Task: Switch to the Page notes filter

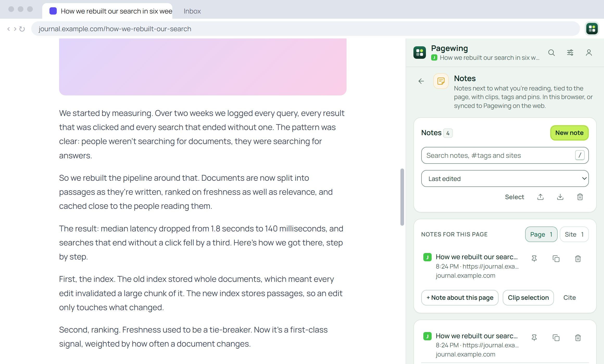Action: (541, 234)
